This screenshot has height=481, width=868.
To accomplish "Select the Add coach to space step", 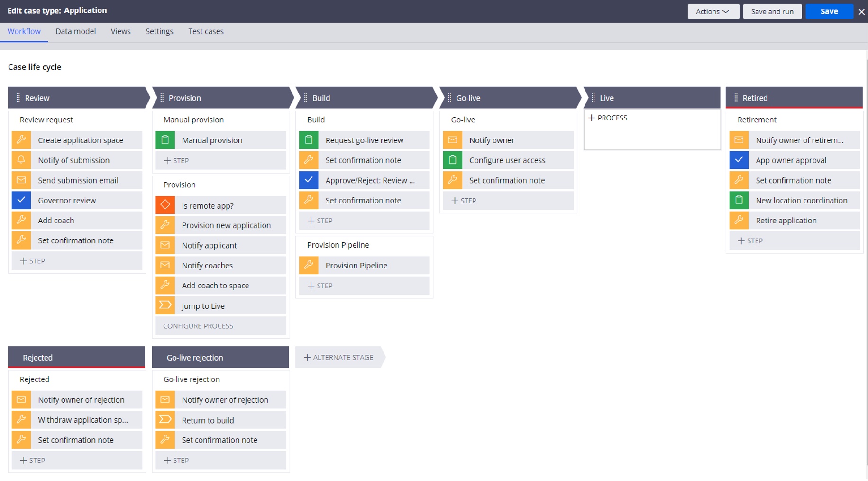I will point(221,286).
